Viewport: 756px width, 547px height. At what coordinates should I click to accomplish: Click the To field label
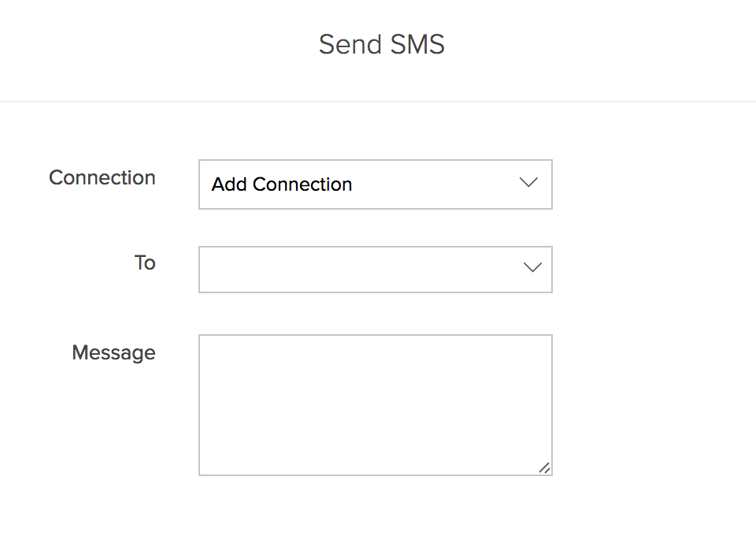click(145, 263)
